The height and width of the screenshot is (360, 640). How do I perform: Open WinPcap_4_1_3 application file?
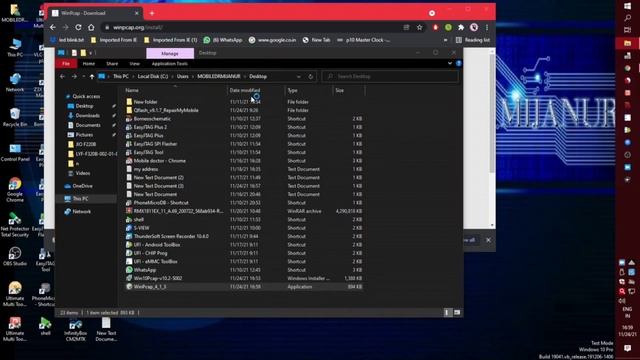pos(244,287)
